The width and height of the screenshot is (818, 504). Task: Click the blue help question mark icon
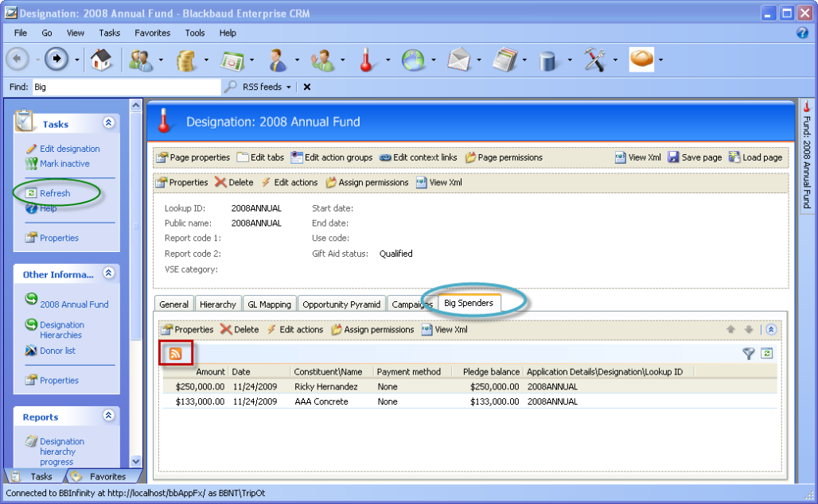(x=802, y=33)
